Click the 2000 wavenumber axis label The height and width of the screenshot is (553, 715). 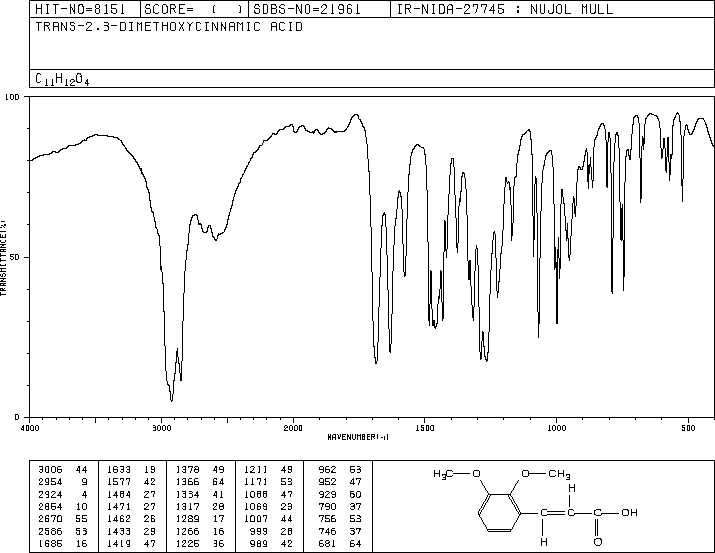click(293, 428)
